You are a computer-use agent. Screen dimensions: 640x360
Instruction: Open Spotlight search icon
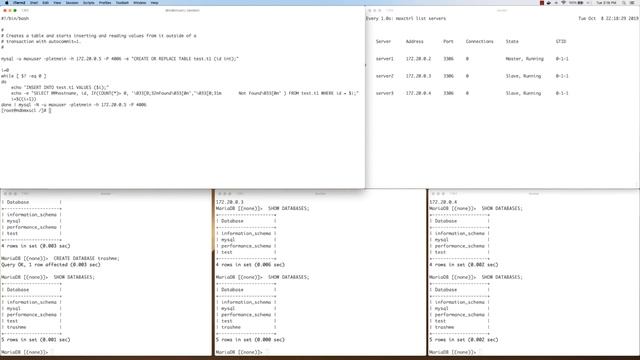pos(624,2)
